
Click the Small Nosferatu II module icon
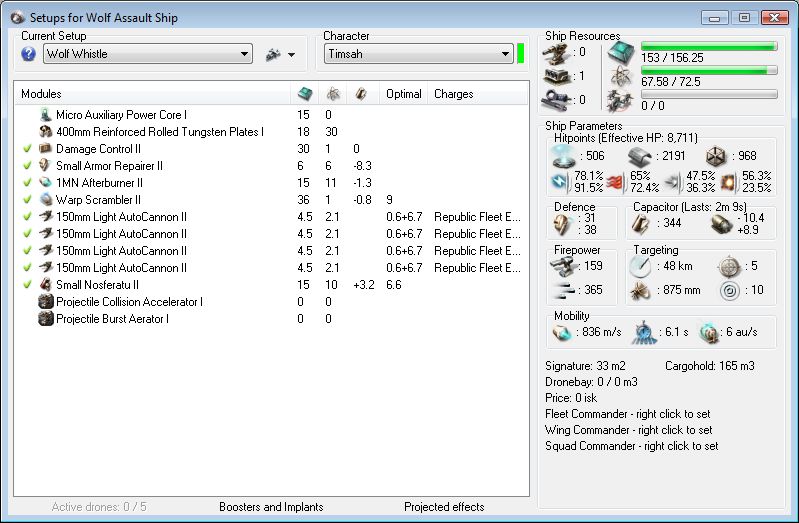pos(46,284)
